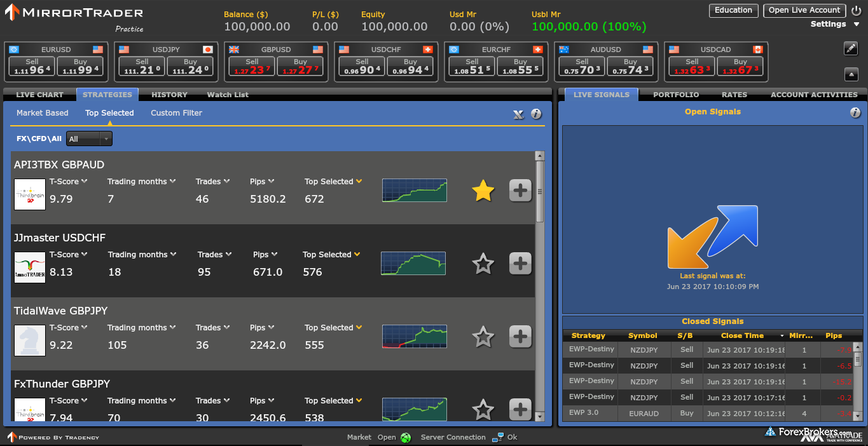Click the Japan flag on USDJPY tile
Image resolution: width=868 pixels, height=446 pixels.
point(207,49)
